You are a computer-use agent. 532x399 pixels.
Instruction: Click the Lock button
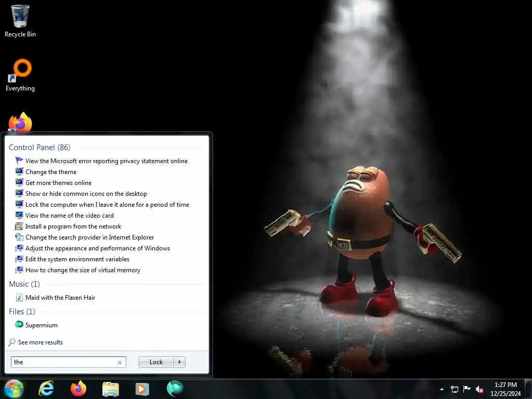[156, 362]
